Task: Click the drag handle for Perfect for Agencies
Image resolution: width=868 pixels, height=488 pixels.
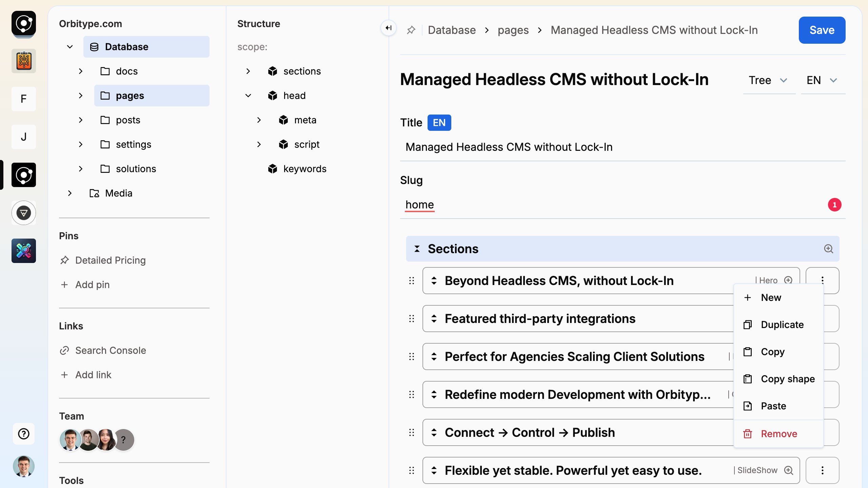Action: pos(412,357)
